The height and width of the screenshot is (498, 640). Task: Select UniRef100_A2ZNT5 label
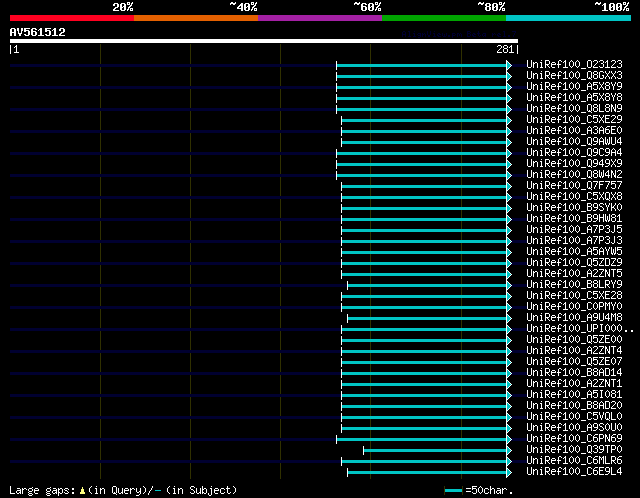(574, 274)
